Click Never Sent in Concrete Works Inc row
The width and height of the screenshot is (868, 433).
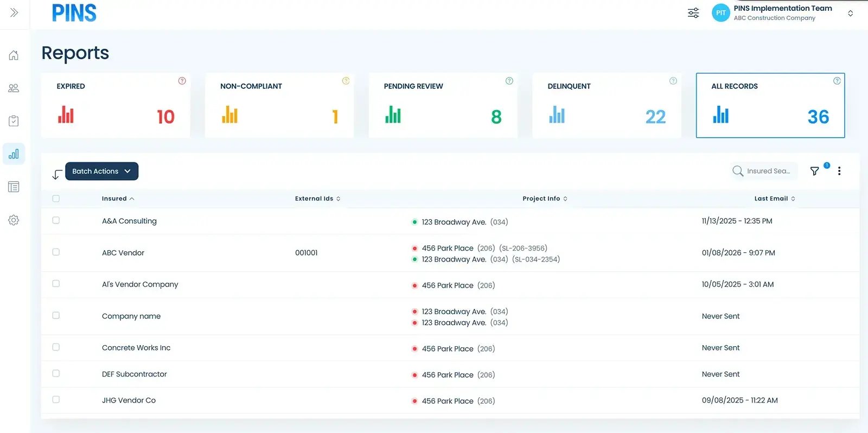coord(720,348)
